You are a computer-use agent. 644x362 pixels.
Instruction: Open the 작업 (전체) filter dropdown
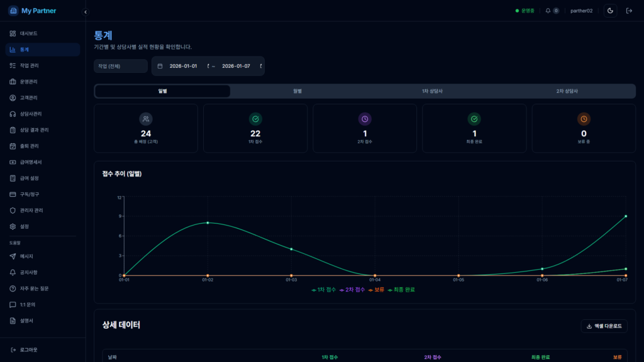[x=121, y=66]
